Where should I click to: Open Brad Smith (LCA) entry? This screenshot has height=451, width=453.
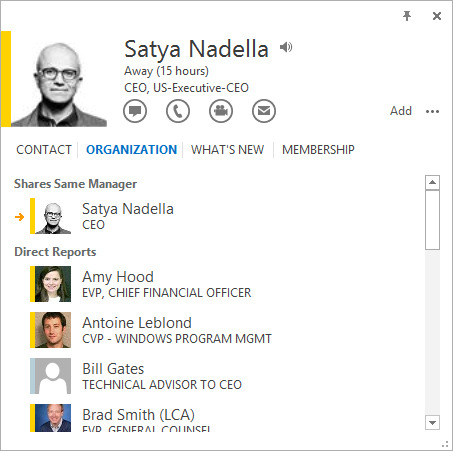[x=213, y=418]
